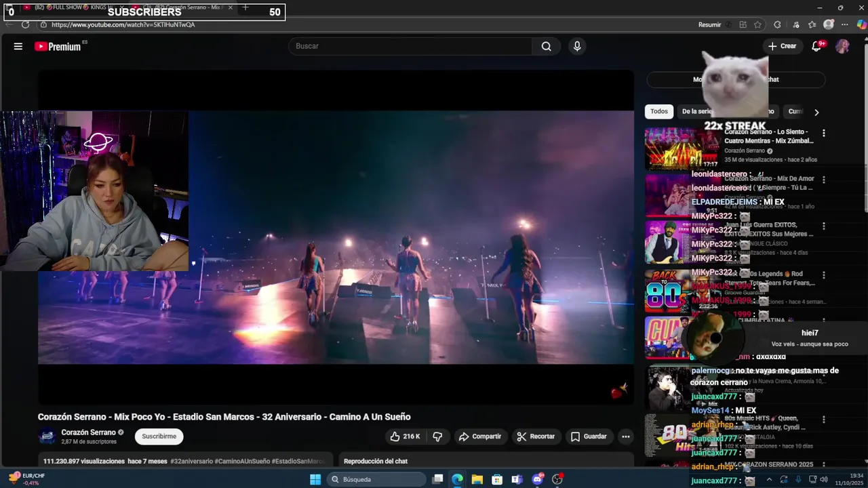Open a new browser tab
This screenshot has height=488, width=868.
245,7
